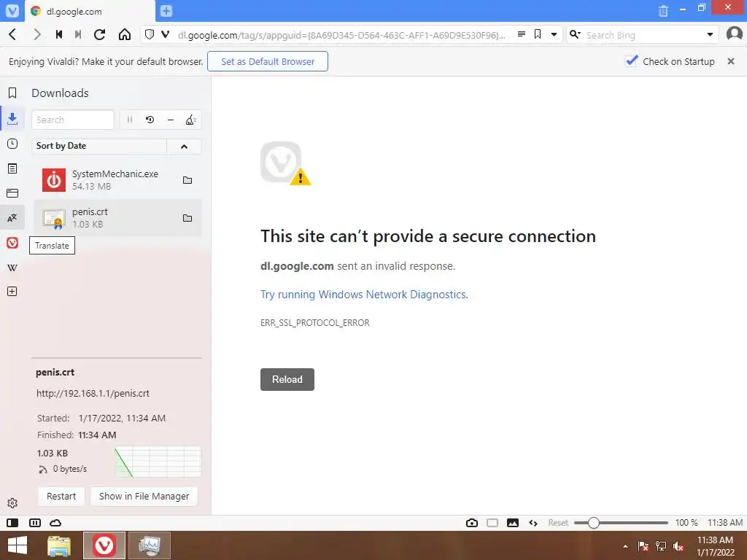Screen dimensions: 747x560
Task: Click Try running Windows Network Diagnostics
Action: coord(364,295)
